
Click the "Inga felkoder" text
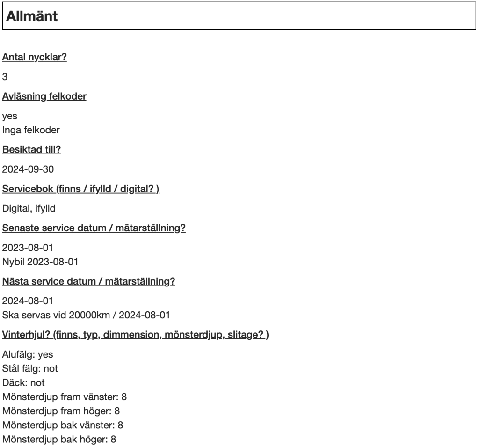click(x=31, y=129)
